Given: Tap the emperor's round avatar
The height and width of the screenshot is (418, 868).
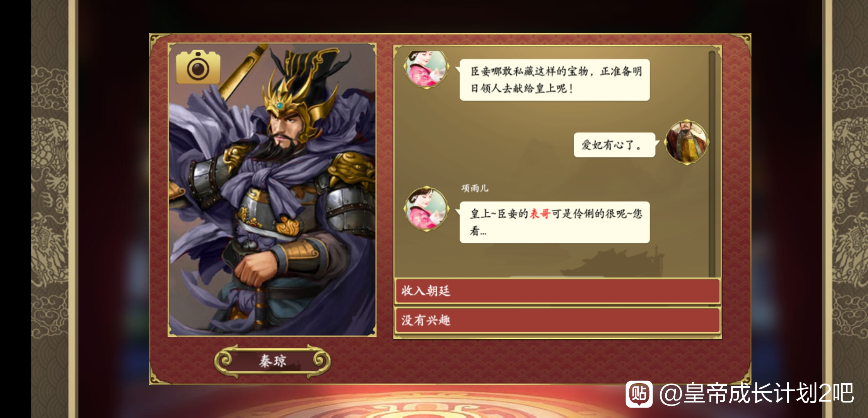Looking at the screenshot, I should (x=686, y=142).
